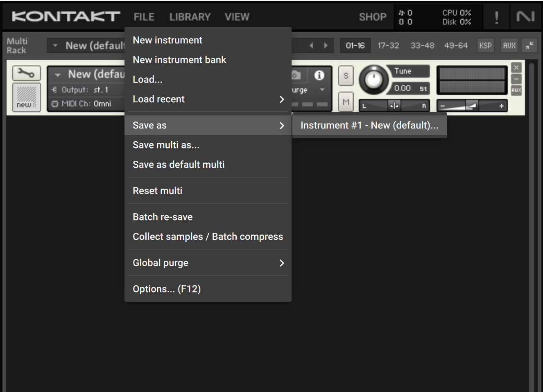Go to next multi with right arrow
The height and width of the screenshot is (392, 543).
[x=326, y=45]
